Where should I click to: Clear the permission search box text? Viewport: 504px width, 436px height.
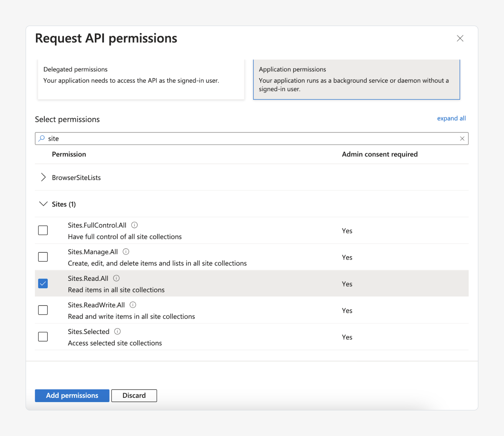[462, 139]
